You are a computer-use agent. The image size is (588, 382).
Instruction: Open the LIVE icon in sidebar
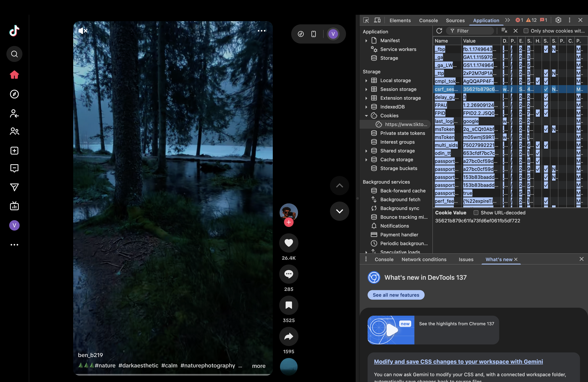14,206
